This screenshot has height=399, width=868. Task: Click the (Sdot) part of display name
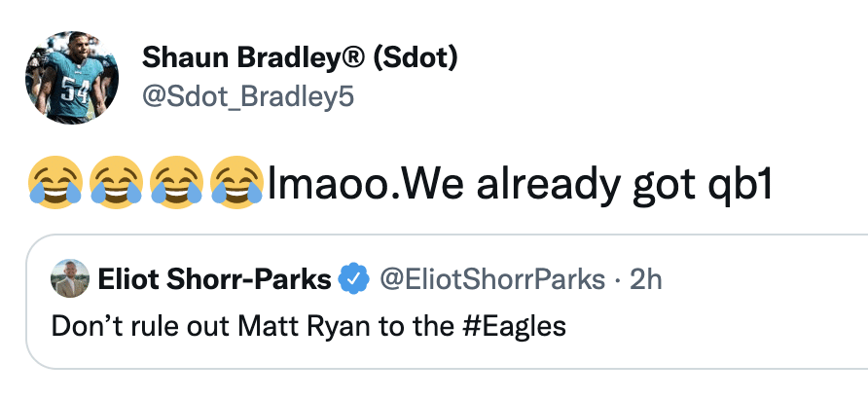point(416,58)
